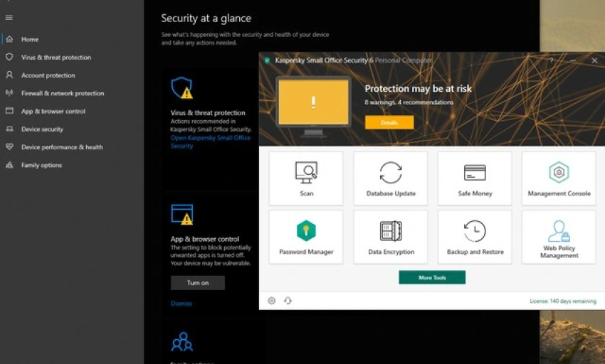Click the yellow warning monitor image in Kaspersky

pos(314,107)
